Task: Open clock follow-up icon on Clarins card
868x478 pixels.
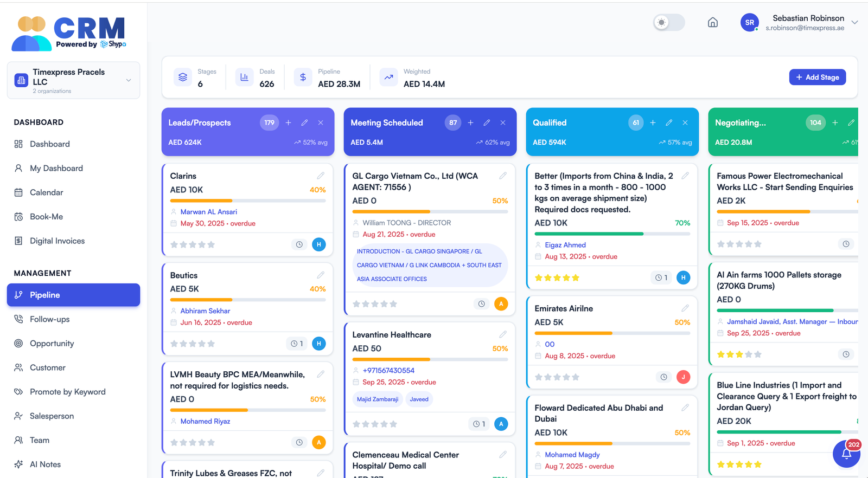Action: [299, 244]
